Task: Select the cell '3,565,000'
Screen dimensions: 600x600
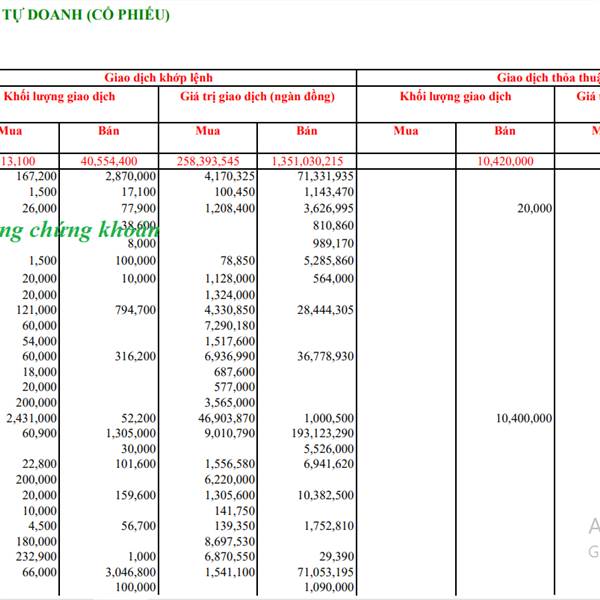Action: [x=230, y=403]
